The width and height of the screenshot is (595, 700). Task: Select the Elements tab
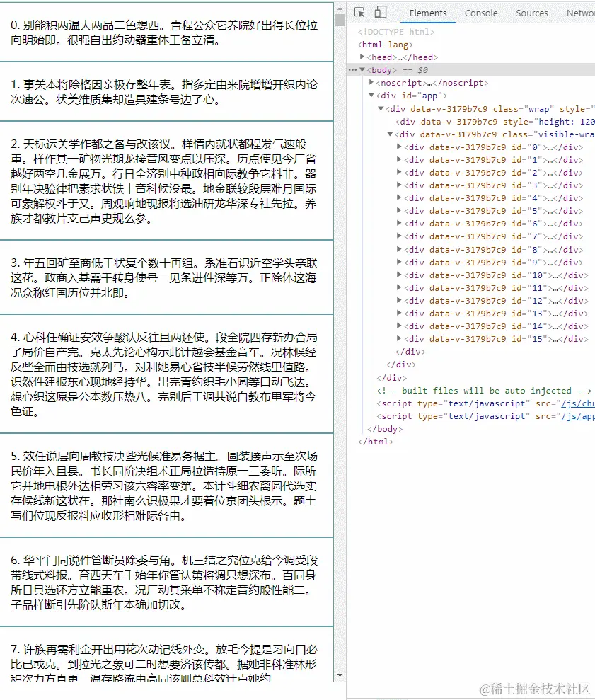point(427,13)
